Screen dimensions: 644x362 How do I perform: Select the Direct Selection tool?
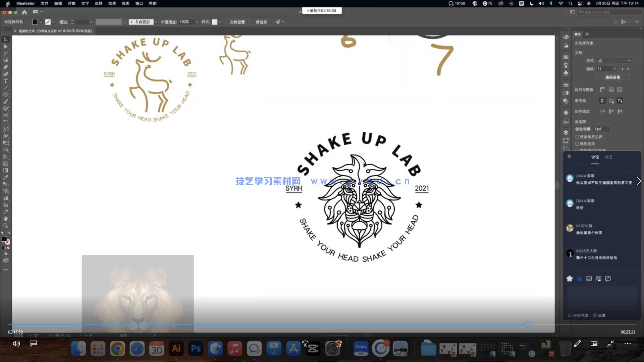click(6, 46)
